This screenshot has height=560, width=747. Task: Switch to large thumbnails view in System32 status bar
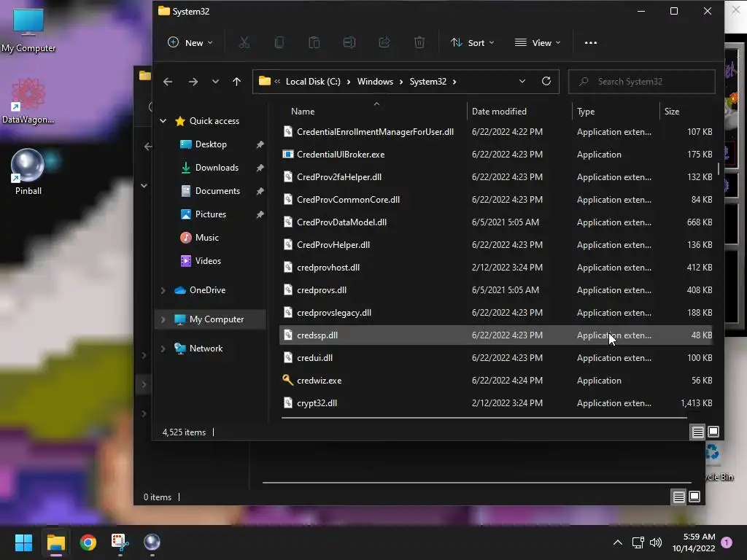point(713,432)
